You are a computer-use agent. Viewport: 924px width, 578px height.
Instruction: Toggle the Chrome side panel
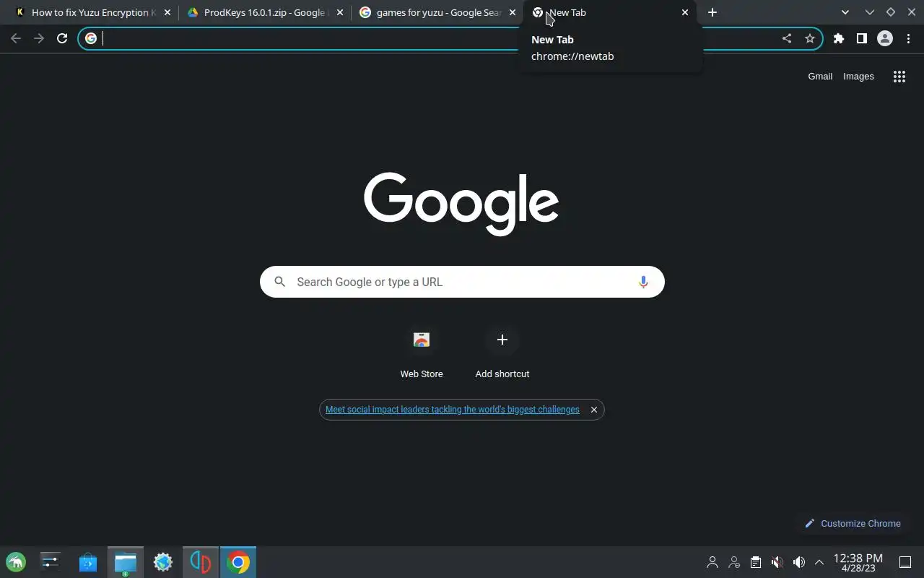point(862,38)
